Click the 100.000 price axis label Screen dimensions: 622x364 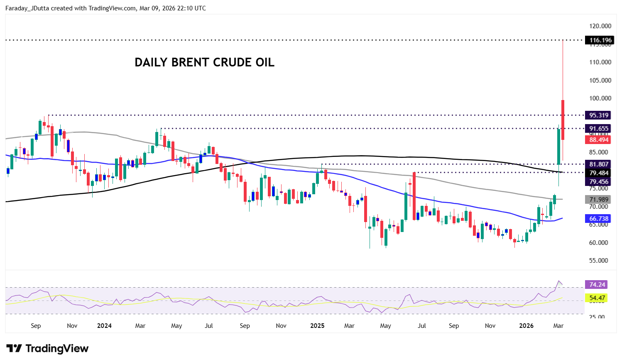tap(600, 98)
